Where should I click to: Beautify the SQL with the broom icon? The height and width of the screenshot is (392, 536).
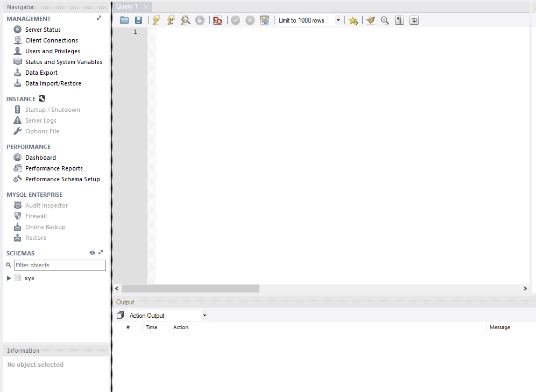(370, 20)
